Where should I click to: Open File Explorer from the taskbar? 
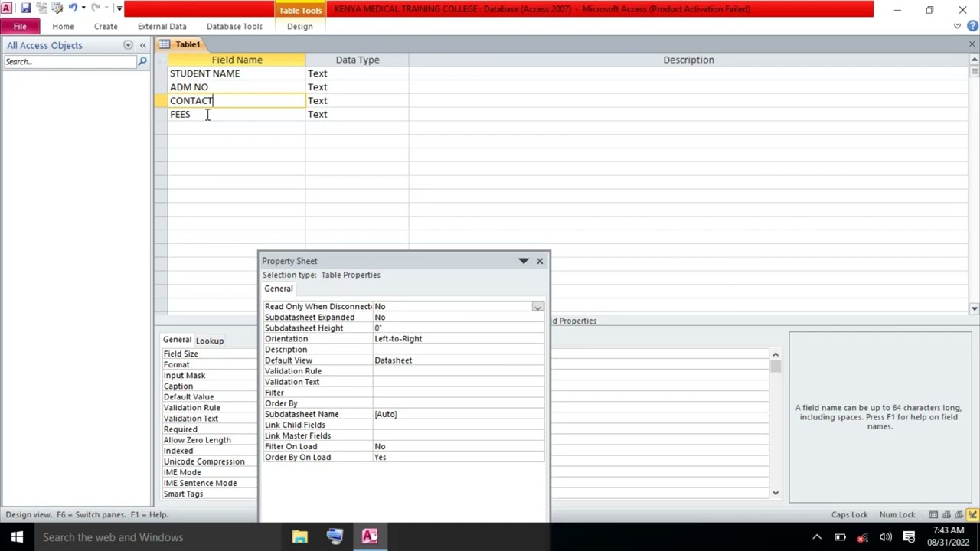tap(299, 537)
